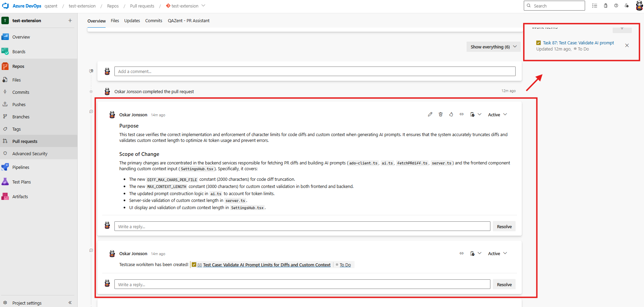
Task: Open the Help question mark icon
Action: click(616, 6)
